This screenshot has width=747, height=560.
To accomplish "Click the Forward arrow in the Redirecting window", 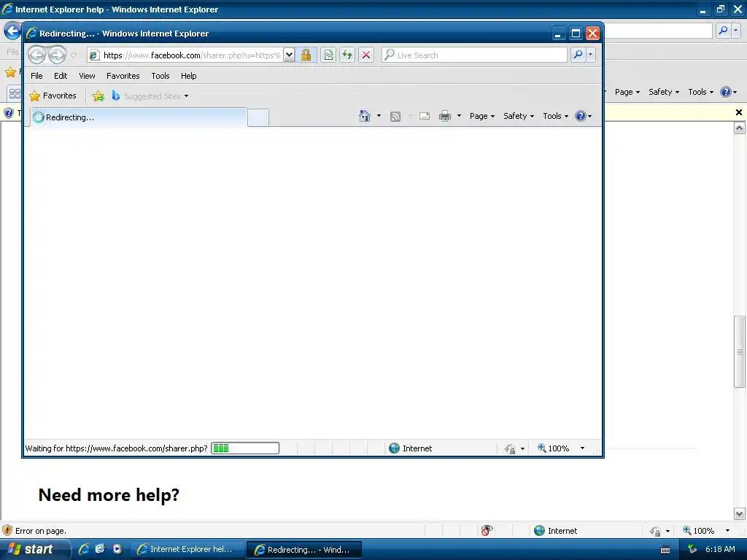I will coord(57,55).
